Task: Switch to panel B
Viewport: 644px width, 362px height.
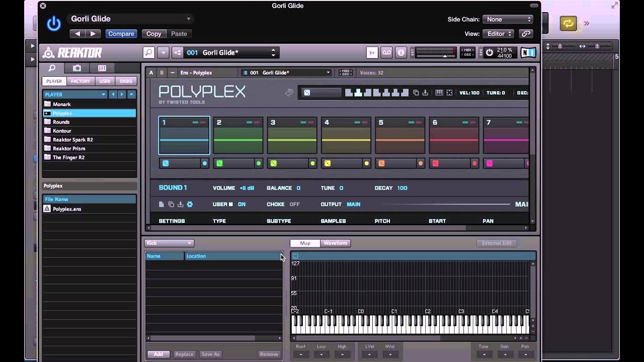Action: point(162,72)
